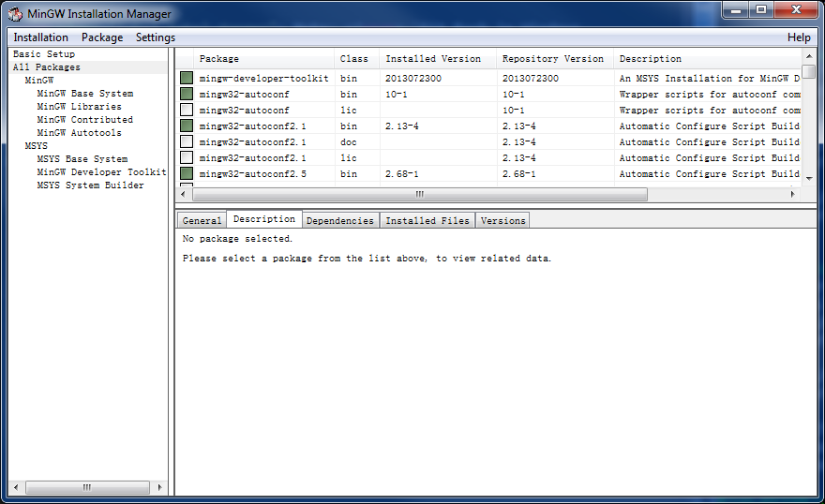Switch to the Installed Files tab
Screen dimensions: 825x504
[x=427, y=221]
